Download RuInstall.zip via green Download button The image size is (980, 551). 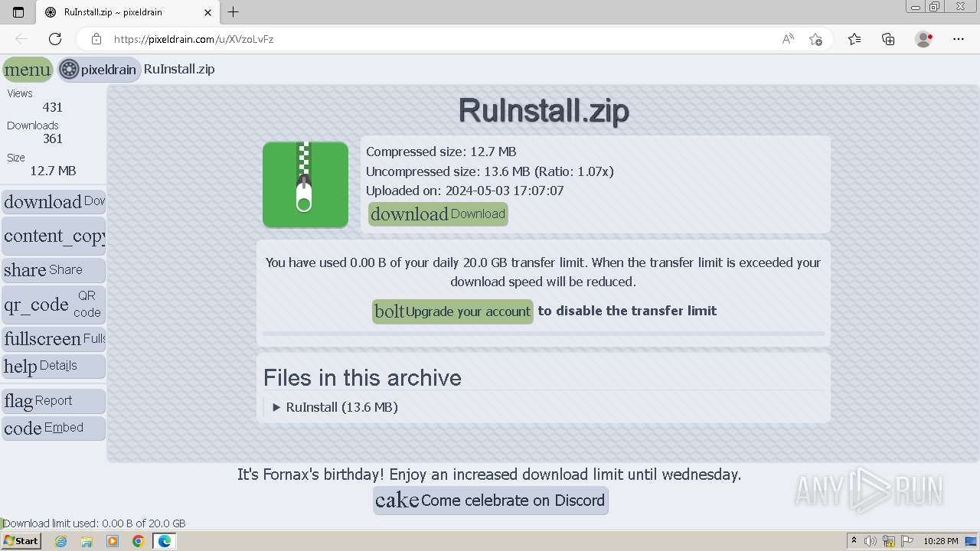438,214
